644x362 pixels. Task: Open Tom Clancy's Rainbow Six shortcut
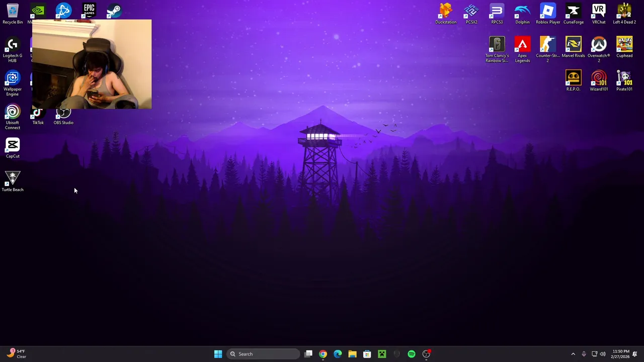(x=497, y=50)
